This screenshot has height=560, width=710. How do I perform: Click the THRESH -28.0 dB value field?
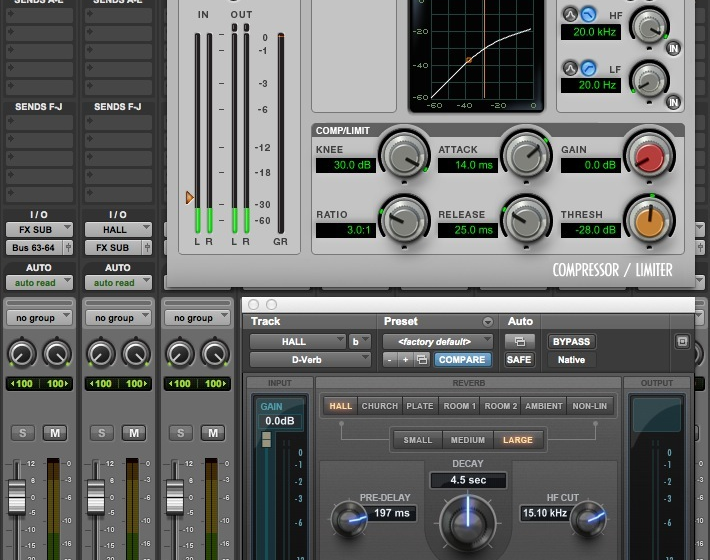point(590,230)
